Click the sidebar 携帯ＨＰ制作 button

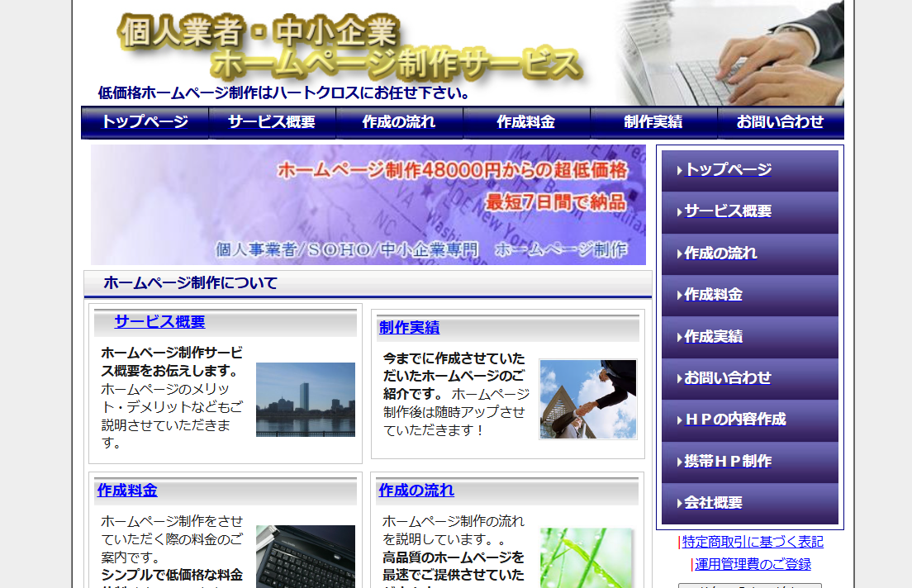[x=749, y=462]
